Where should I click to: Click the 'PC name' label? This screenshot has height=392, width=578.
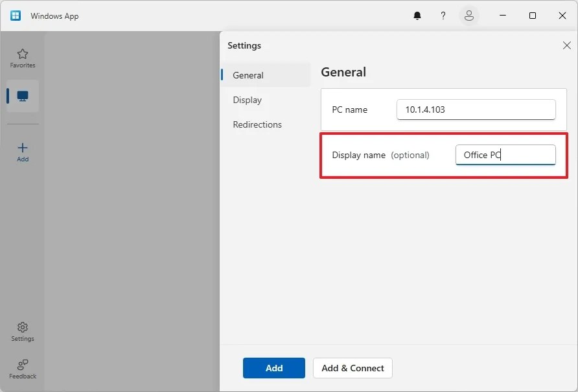pyautogui.click(x=349, y=110)
